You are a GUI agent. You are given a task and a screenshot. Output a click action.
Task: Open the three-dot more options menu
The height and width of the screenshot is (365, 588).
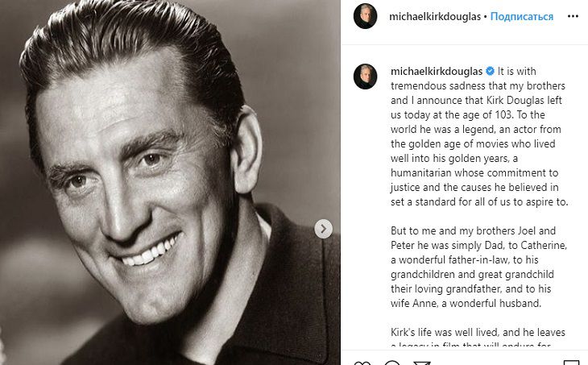point(573,16)
